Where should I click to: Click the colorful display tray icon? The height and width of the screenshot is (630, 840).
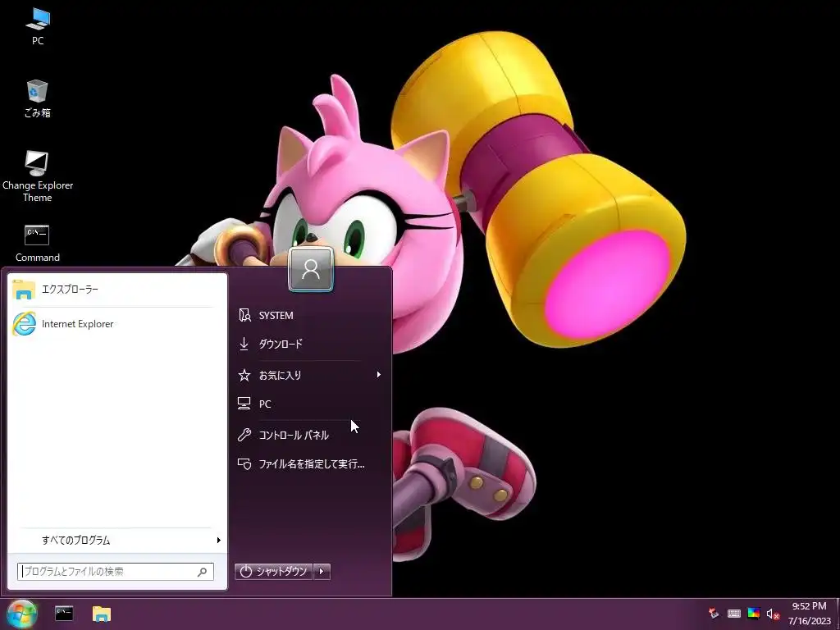point(754,614)
